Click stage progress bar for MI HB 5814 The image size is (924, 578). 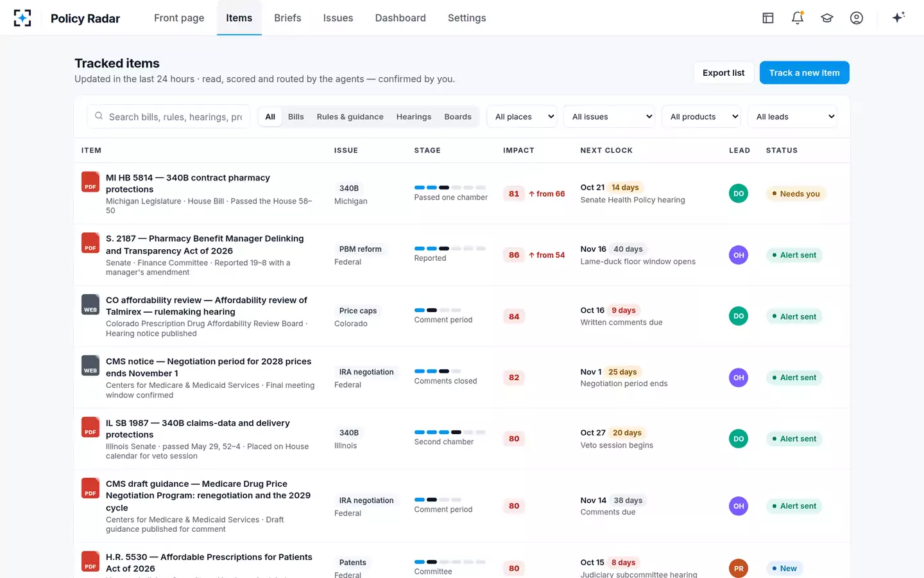click(x=450, y=188)
